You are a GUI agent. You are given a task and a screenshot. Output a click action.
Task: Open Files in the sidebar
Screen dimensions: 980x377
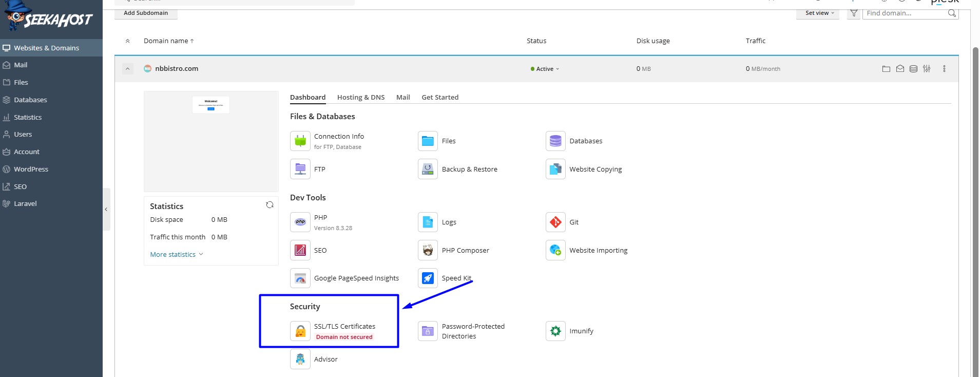51,82
